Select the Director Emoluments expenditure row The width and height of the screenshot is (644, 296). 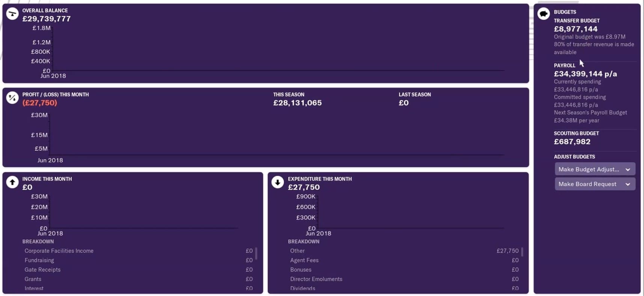(x=404, y=279)
